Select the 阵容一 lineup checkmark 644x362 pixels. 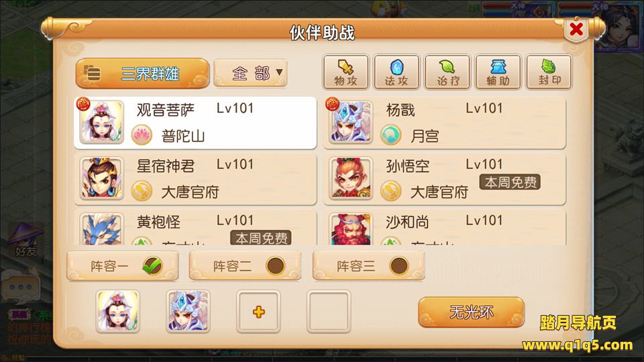pos(152,265)
